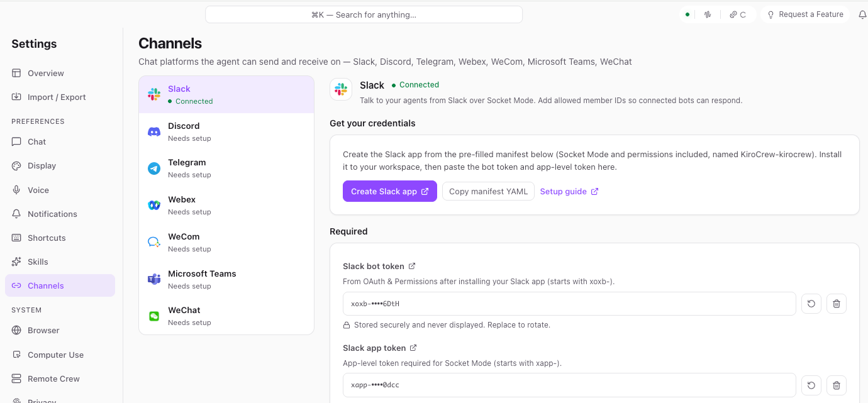Rotate the Slack app token
This screenshot has width=868, height=403.
click(x=811, y=385)
